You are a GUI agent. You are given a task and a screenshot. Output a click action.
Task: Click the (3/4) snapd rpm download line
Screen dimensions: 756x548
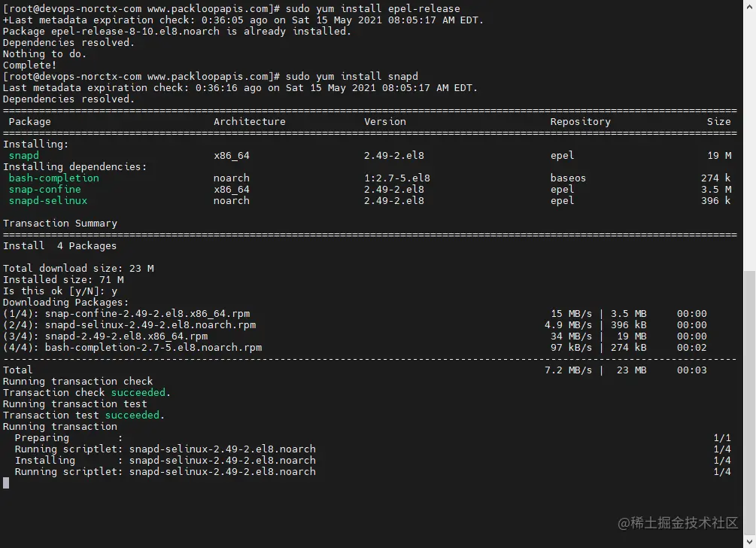(355, 336)
